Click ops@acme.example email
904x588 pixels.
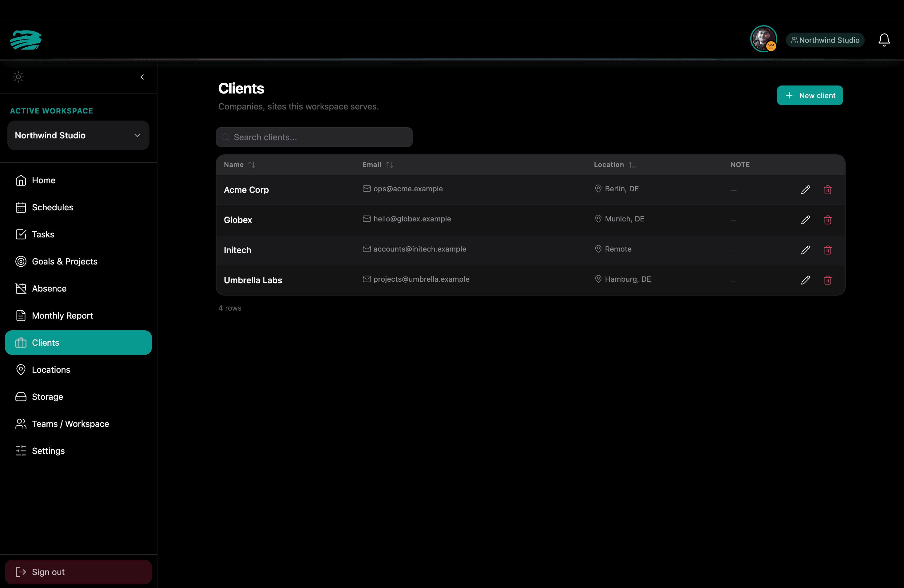(x=407, y=189)
